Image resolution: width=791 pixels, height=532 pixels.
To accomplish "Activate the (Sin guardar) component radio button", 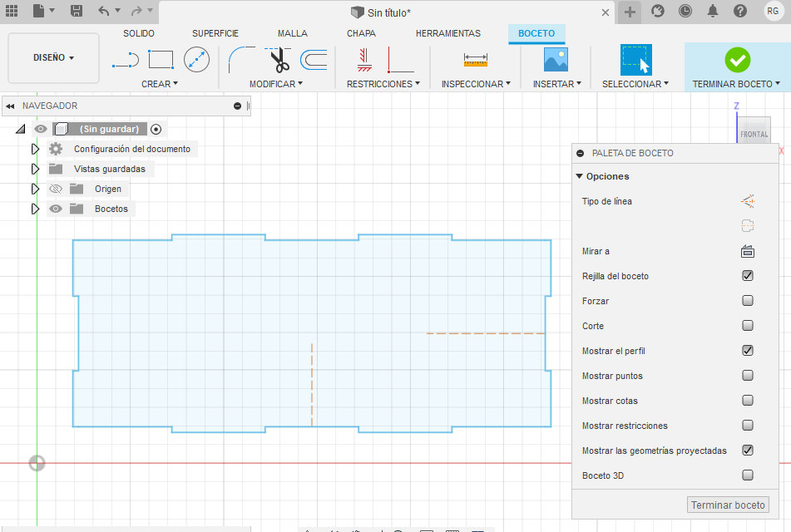I will point(156,129).
